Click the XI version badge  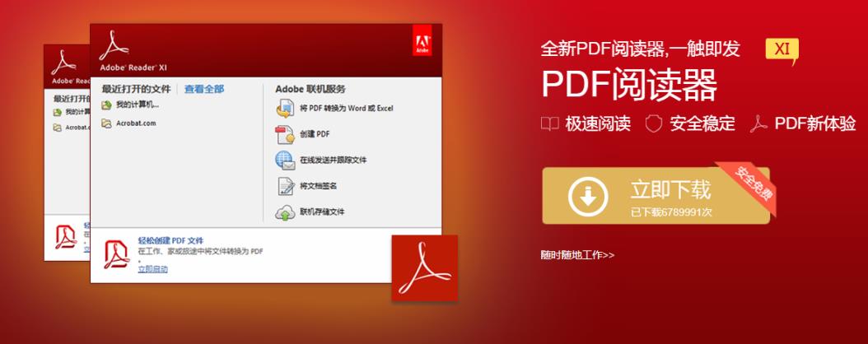tap(782, 50)
